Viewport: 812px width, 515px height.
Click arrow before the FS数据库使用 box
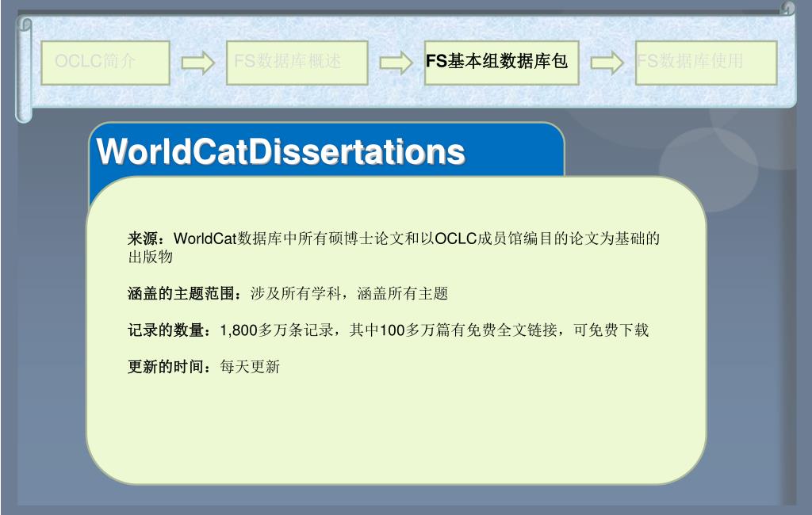[607, 63]
